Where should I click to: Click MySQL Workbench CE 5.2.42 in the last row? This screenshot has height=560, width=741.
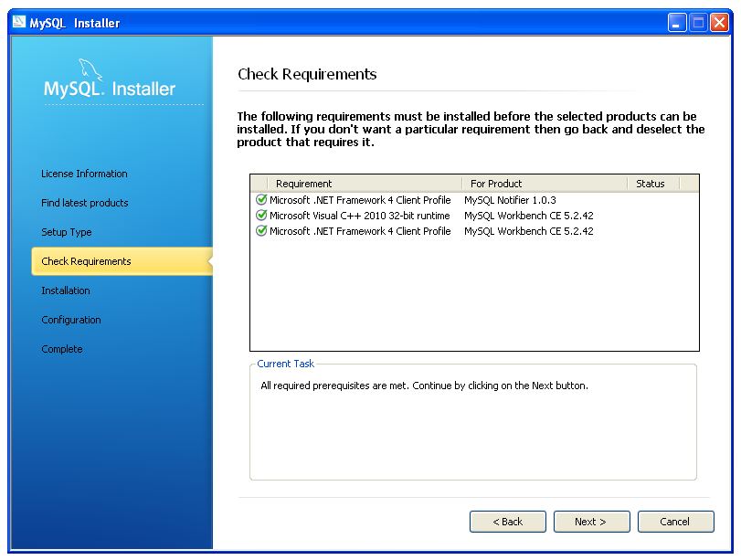tap(528, 231)
